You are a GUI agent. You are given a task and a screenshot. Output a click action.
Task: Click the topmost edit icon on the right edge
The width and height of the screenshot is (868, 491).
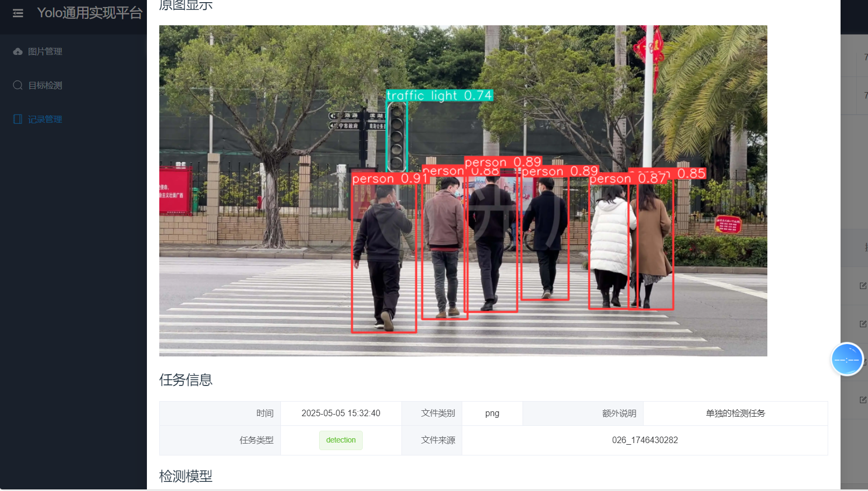tap(863, 285)
